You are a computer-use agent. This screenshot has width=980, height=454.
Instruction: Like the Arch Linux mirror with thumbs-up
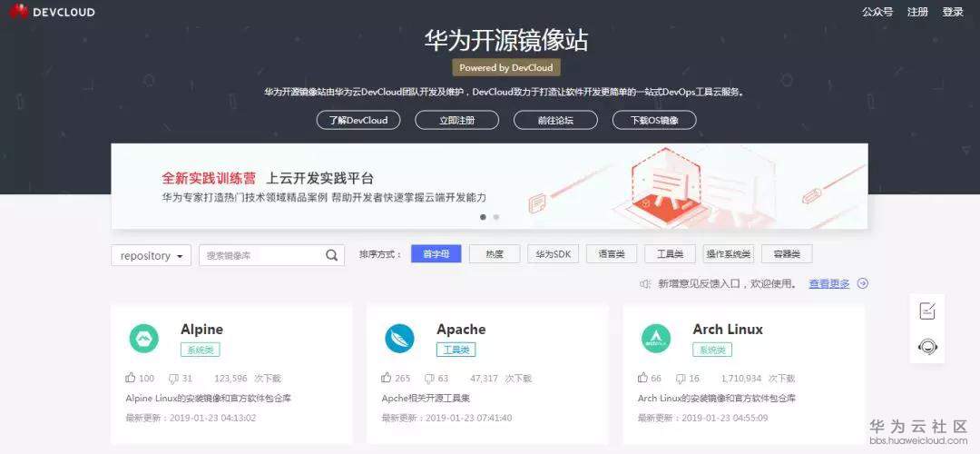click(642, 378)
